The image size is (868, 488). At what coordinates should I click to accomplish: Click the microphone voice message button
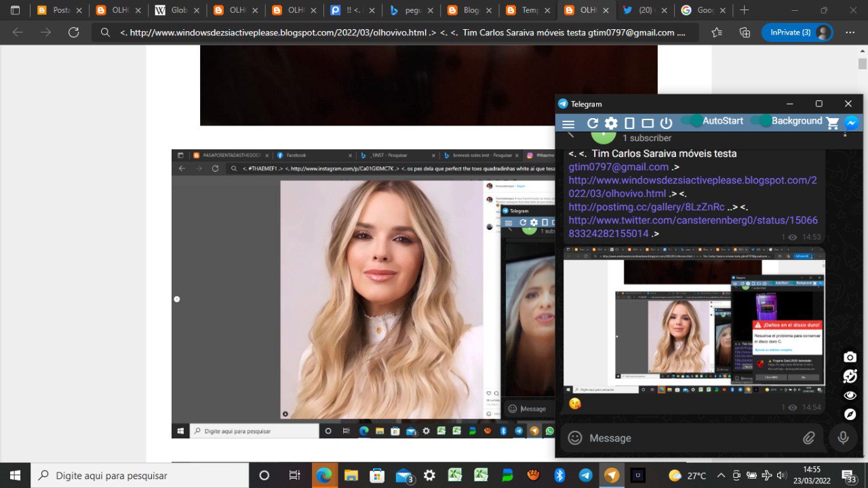pos(843,438)
